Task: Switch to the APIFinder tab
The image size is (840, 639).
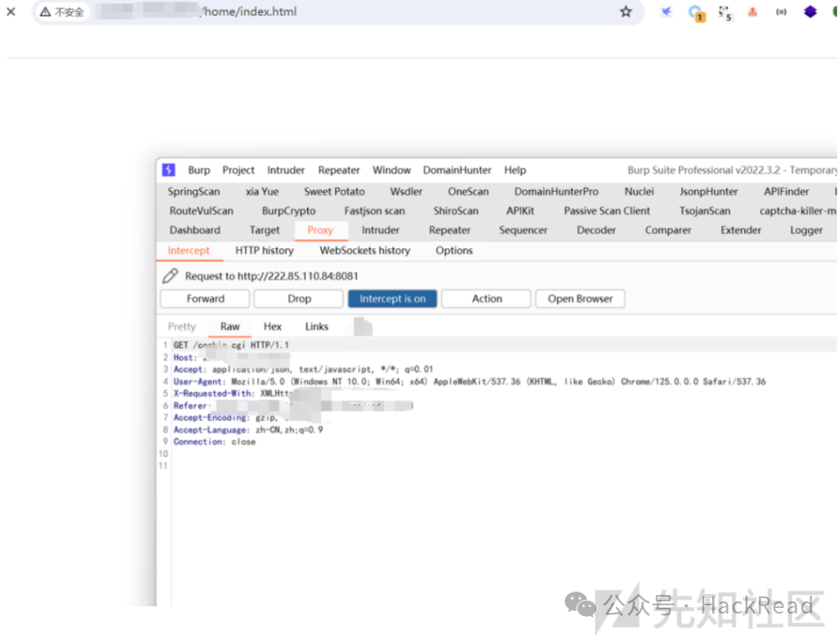Action: tap(786, 192)
